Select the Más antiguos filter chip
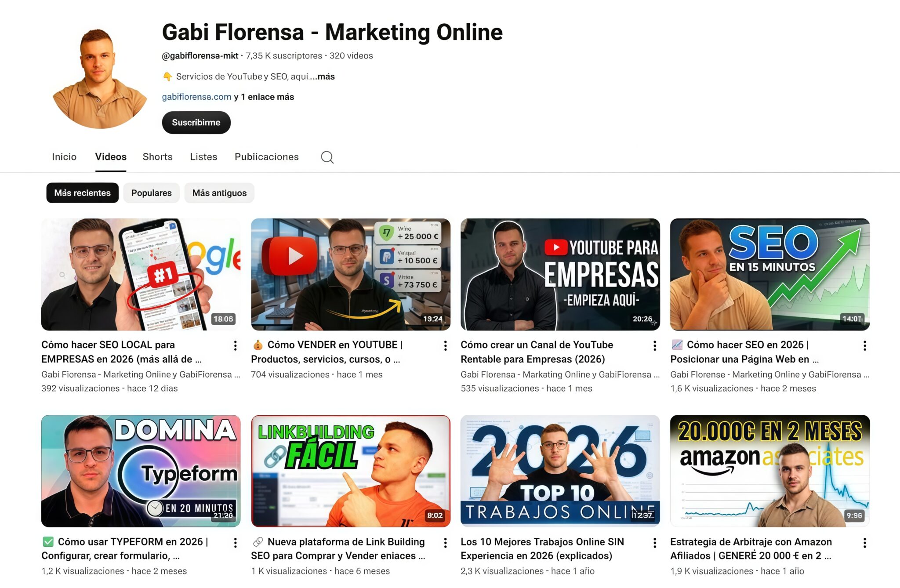This screenshot has width=900, height=588. 219,193
